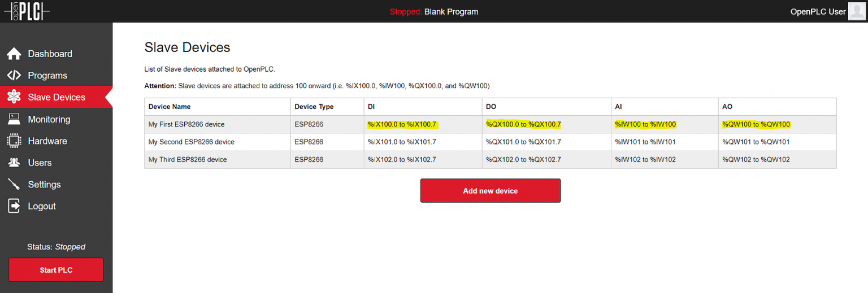Click the Add new device button
The width and height of the screenshot is (868, 293).
point(490,191)
